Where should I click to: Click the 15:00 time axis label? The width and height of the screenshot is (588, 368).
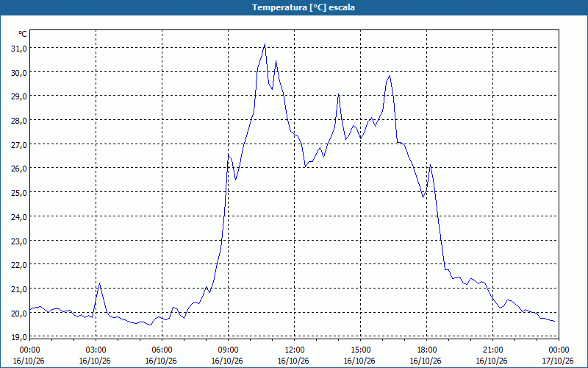click(x=360, y=350)
